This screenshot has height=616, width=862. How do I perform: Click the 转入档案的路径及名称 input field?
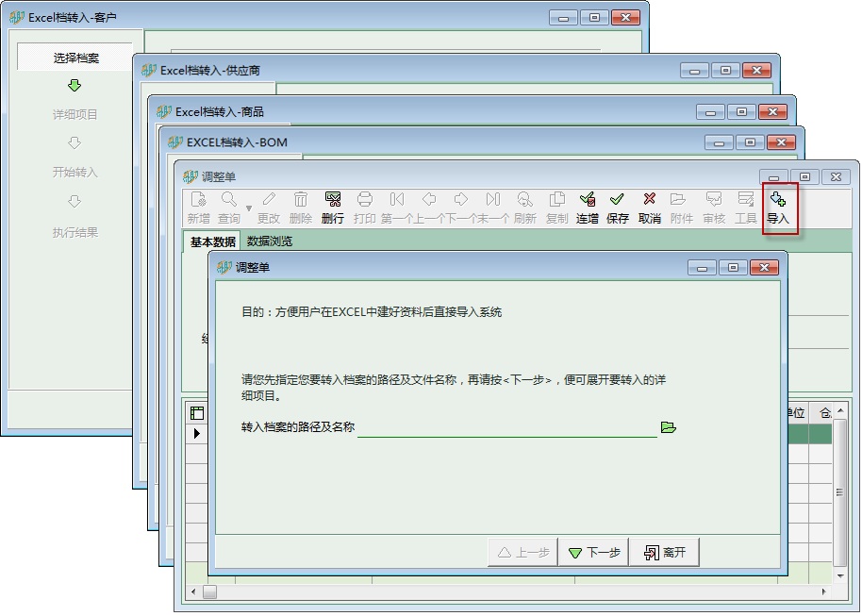(506, 427)
